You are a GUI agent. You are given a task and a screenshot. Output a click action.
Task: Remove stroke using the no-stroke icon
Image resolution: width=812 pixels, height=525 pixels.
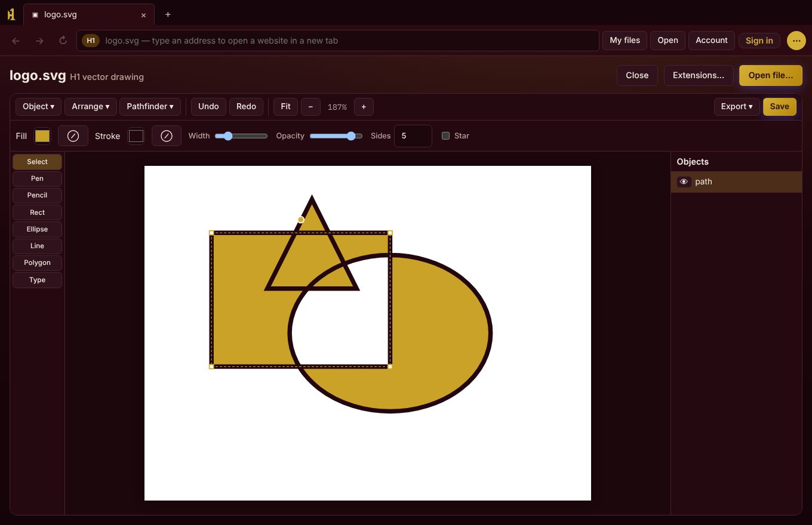click(x=167, y=136)
